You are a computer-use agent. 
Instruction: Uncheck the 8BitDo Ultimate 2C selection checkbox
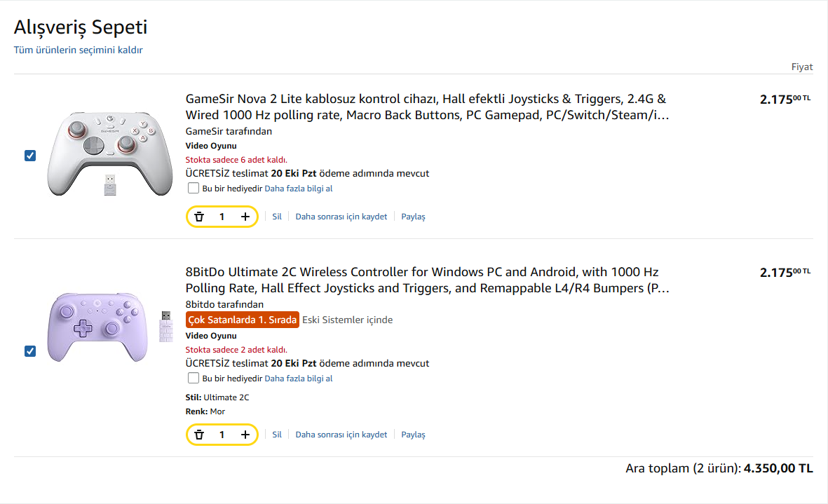[30, 350]
